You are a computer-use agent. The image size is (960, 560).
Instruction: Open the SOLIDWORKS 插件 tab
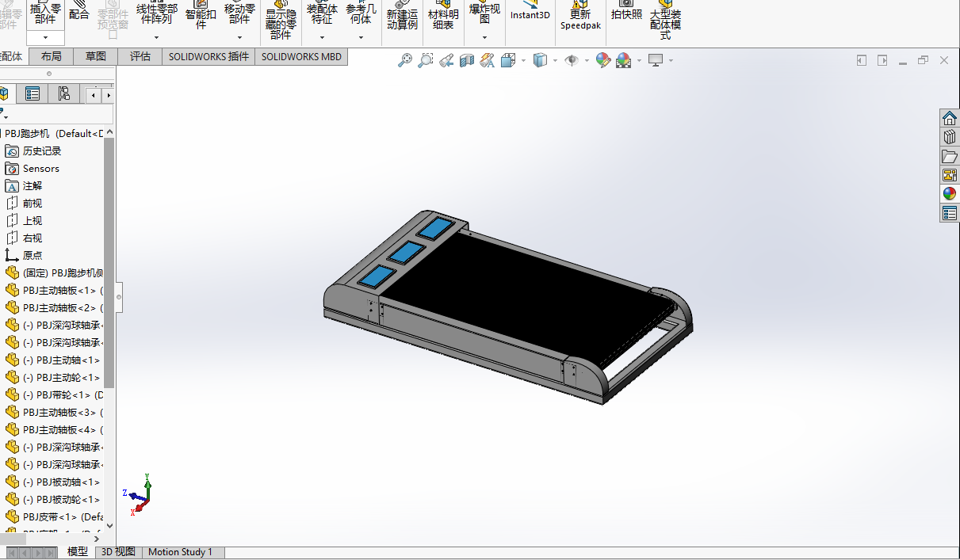208,56
